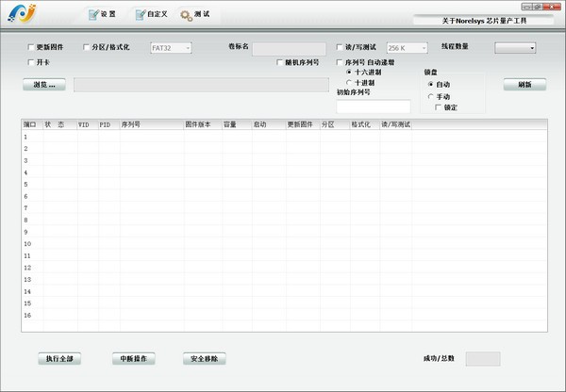Click 成功/总数 count box
Viewport: 566px width, 392px height.
(483, 359)
